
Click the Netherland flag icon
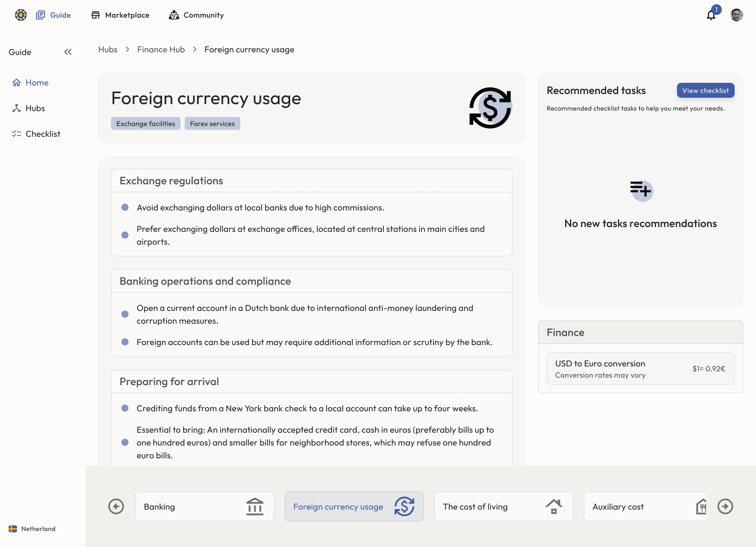(x=13, y=529)
